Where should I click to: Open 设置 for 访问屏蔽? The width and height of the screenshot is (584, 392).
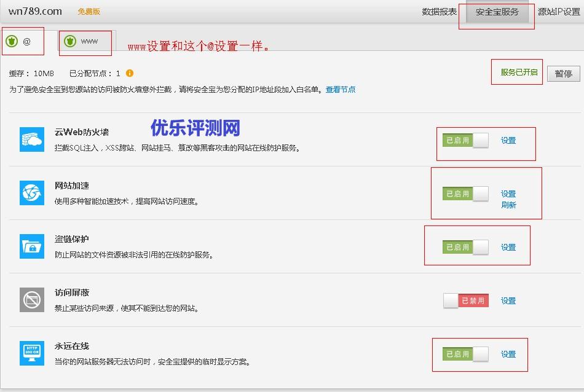pyautogui.click(x=508, y=301)
